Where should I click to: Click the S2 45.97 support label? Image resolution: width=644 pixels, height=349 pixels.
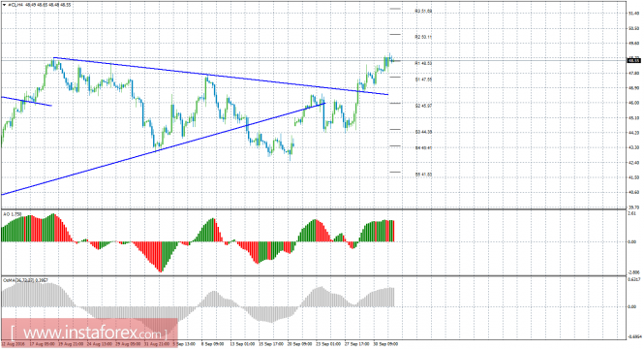[423, 106]
